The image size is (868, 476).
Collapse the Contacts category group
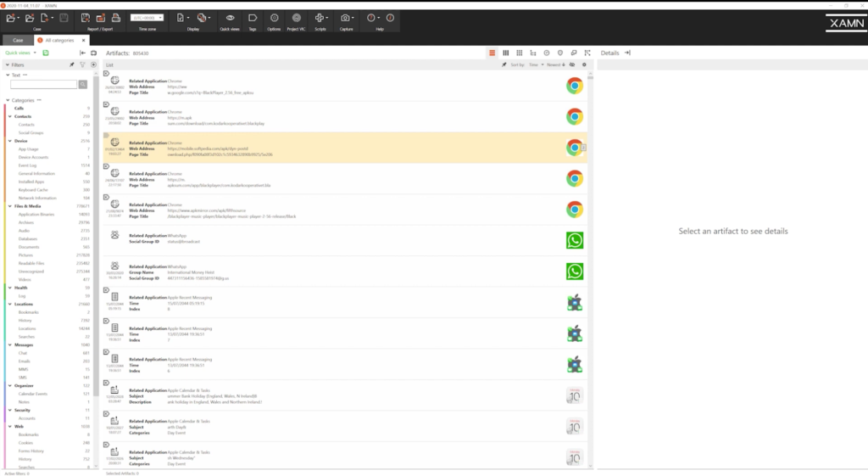[10, 116]
